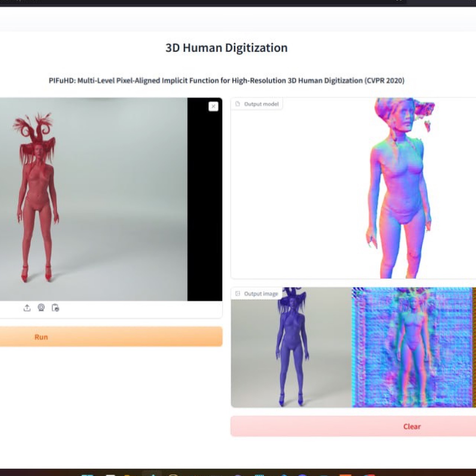Remove the input image with X button

[213, 106]
